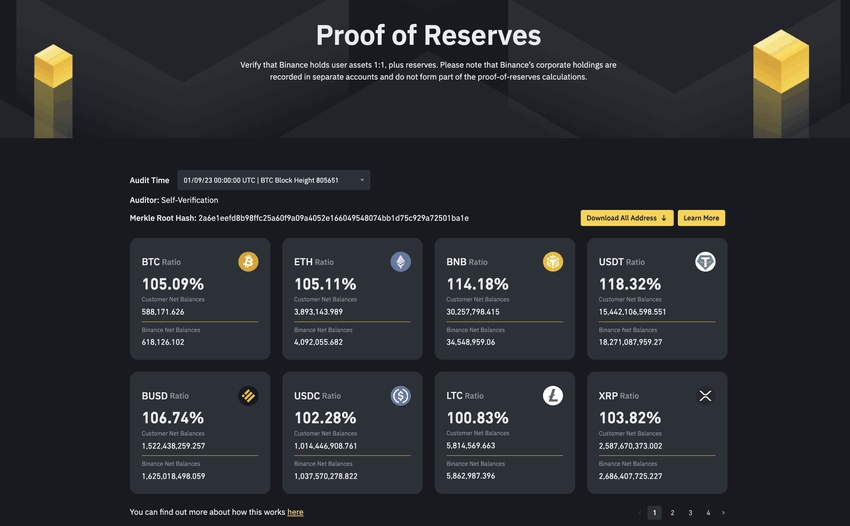The image size is (850, 526).
Task: Go to page 2 of reserves
Action: pos(672,513)
